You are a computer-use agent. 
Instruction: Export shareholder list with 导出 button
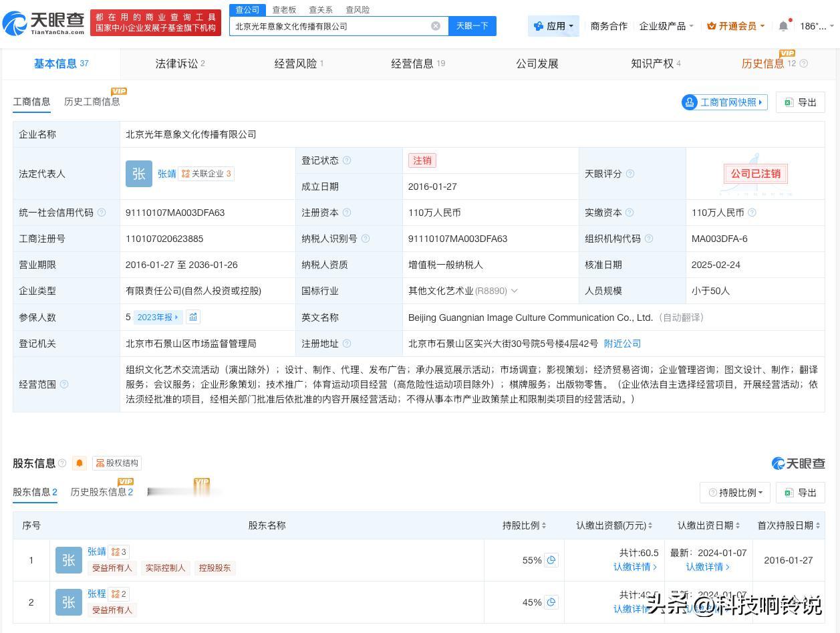point(801,493)
